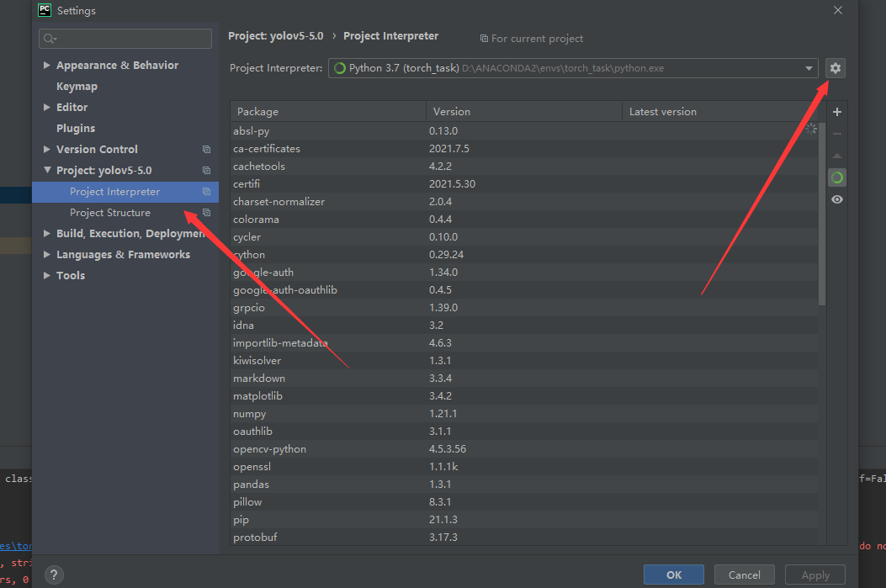The image size is (886, 588).
Task: Expand the Version Control section
Action: (x=47, y=149)
